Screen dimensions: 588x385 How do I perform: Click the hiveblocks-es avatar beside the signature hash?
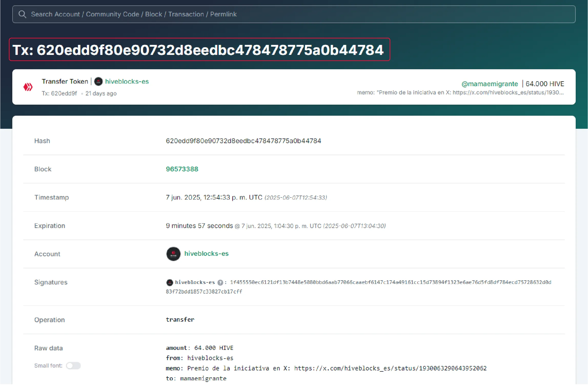[x=170, y=282]
